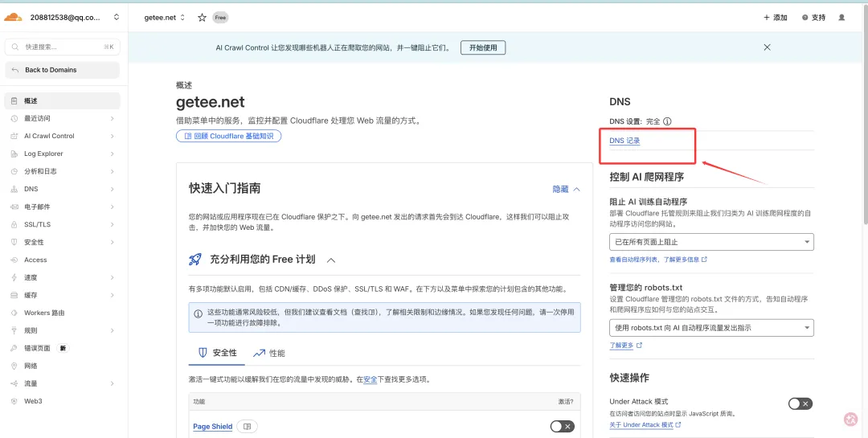The image size is (868, 438).
Task: Click the AI Crawl Control sidebar icon
Action: 14,136
